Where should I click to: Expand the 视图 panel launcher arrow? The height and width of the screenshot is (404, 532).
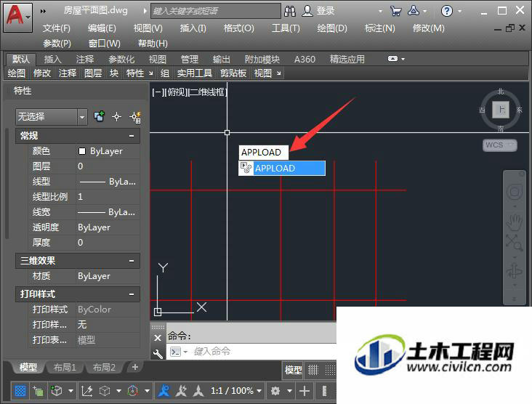(278, 73)
